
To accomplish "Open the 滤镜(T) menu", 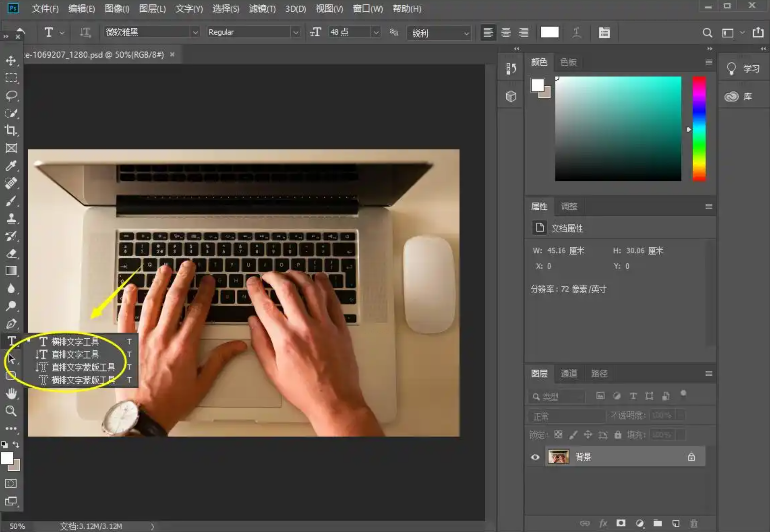I will tap(262, 9).
